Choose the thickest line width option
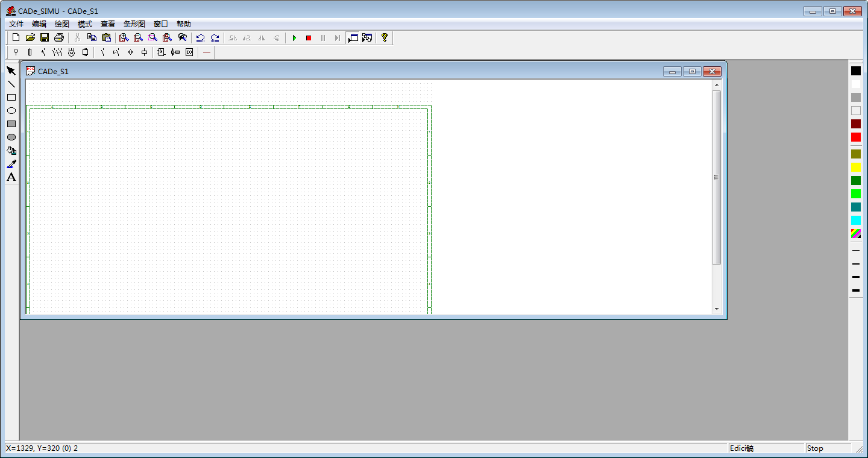The image size is (868, 458). pyautogui.click(x=856, y=290)
